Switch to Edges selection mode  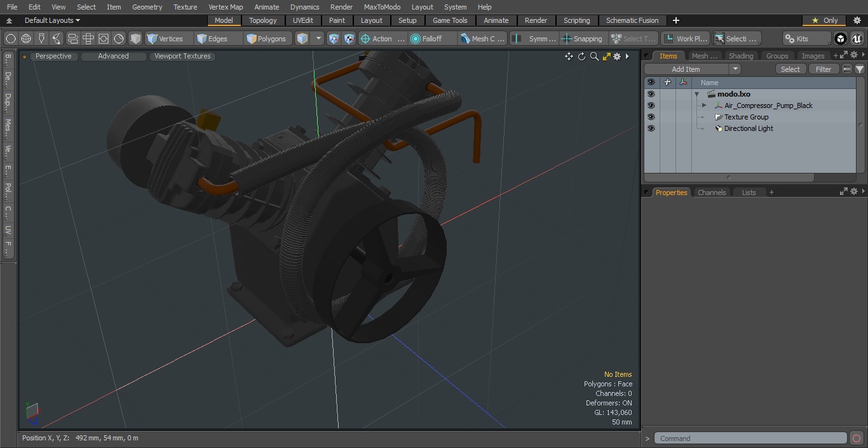(x=219, y=39)
